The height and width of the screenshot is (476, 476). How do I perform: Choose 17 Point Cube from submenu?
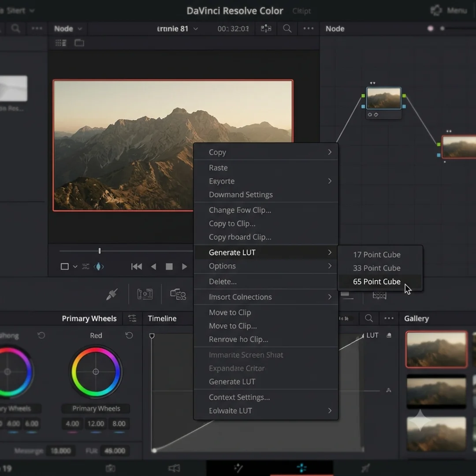(376, 255)
